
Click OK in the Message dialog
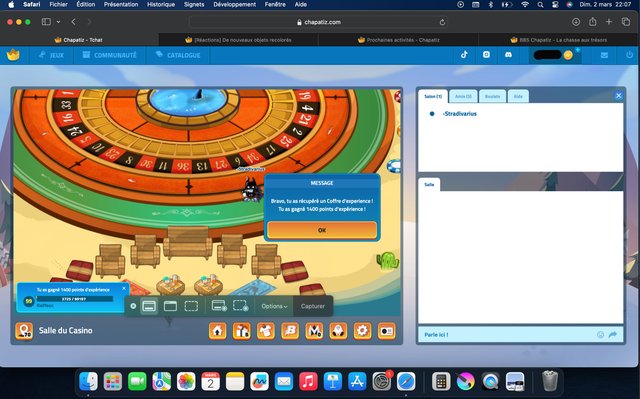click(322, 230)
